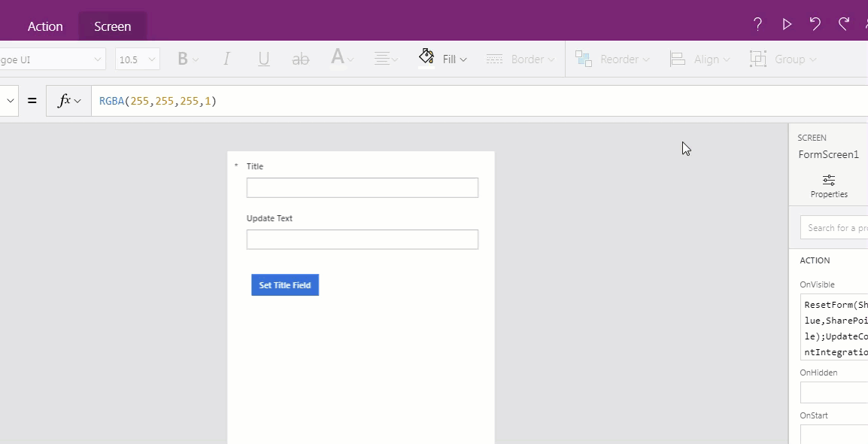Toggle italic formatting
The height and width of the screenshot is (444, 868).
pos(226,58)
